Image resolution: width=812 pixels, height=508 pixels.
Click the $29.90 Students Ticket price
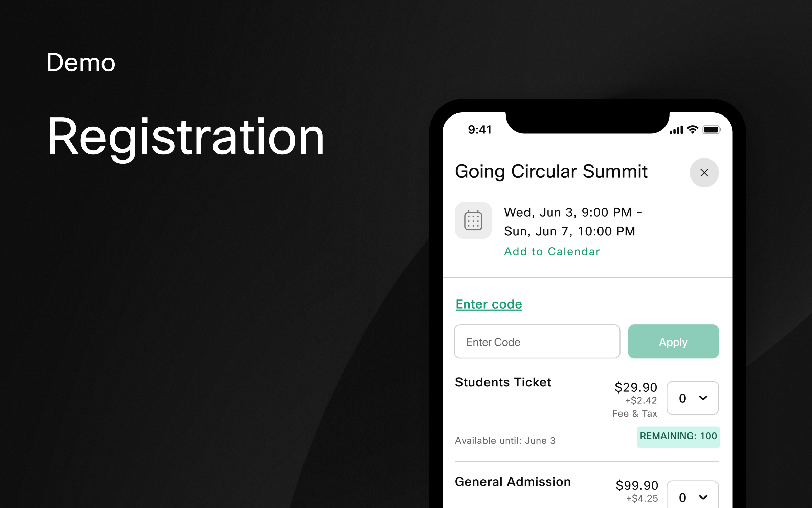636,387
